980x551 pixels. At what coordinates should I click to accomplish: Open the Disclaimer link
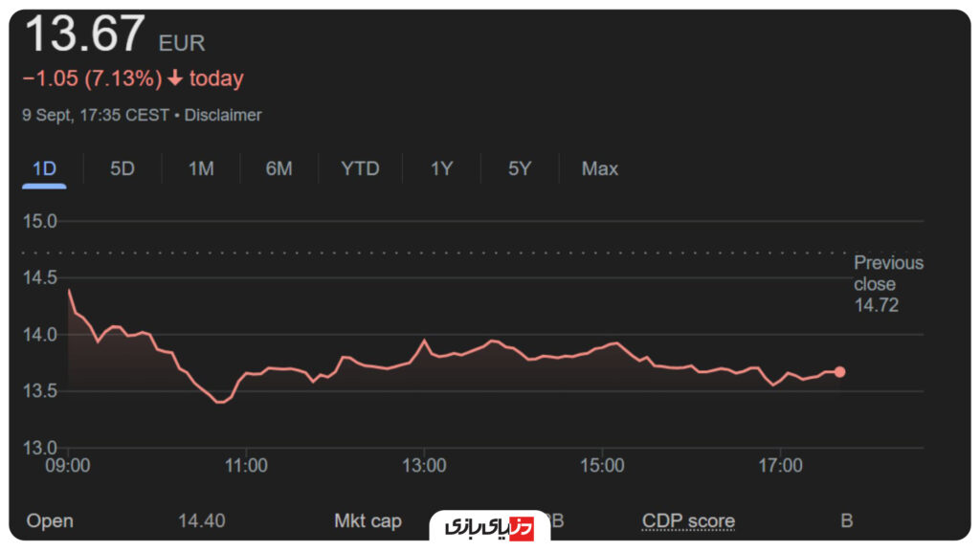click(223, 115)
